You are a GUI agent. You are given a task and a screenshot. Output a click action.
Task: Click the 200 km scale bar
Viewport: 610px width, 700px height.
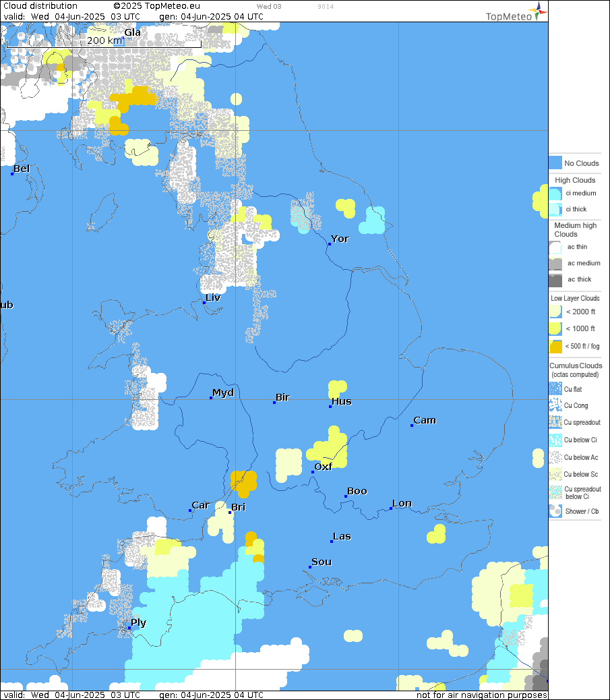tap(104, 42)
